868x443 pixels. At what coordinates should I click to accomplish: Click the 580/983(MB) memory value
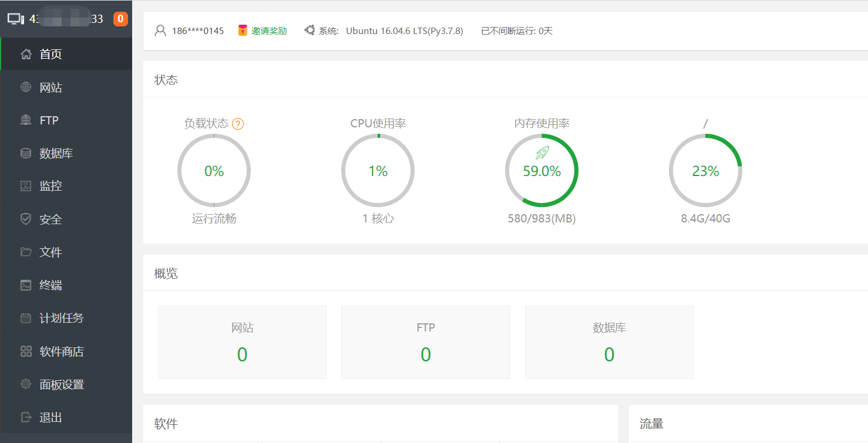tap(542, 219)
